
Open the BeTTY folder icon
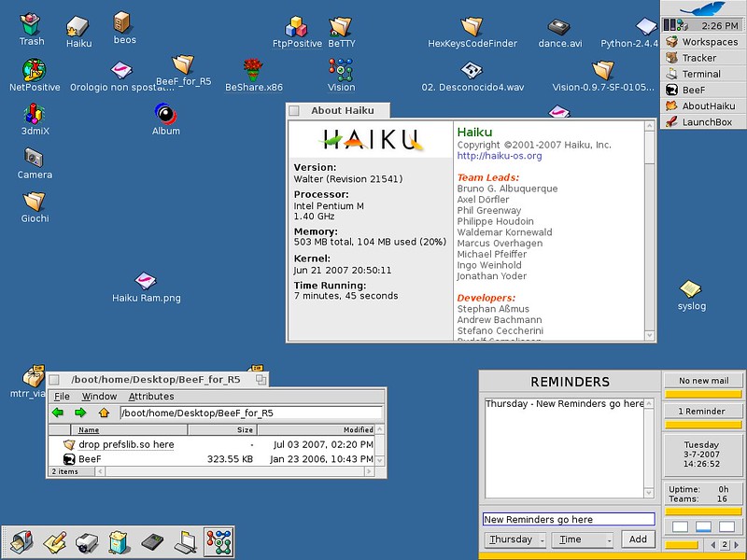coord(341,27)
